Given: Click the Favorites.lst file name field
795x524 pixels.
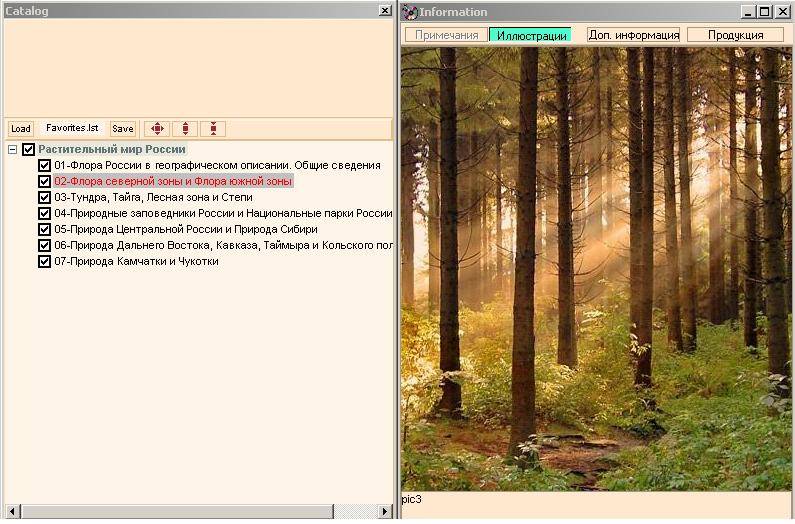Looking at the screenshot, I should pos(72,128).
